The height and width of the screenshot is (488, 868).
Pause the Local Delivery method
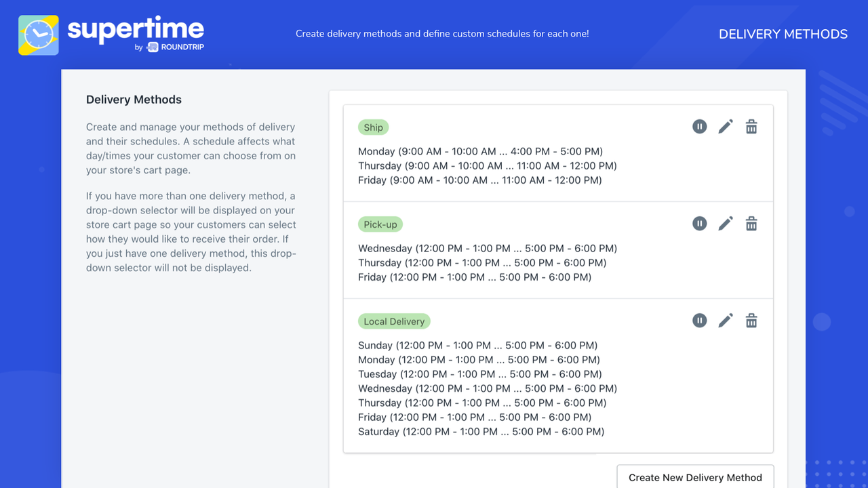click(x=699, y=320)
